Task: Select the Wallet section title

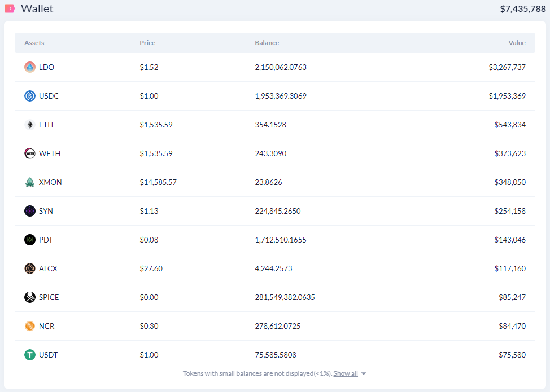Action: [x=37, y=8]
